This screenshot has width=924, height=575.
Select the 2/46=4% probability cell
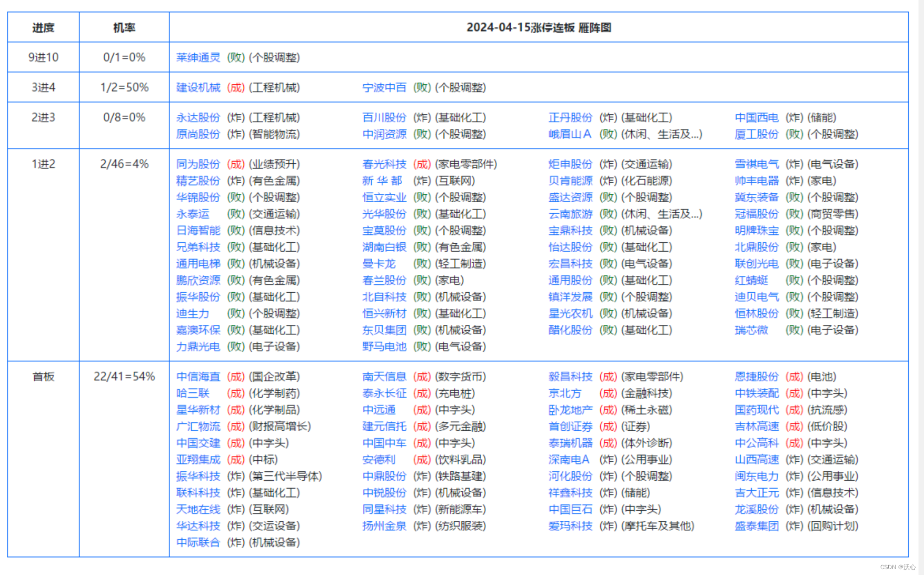coord(124,255)
